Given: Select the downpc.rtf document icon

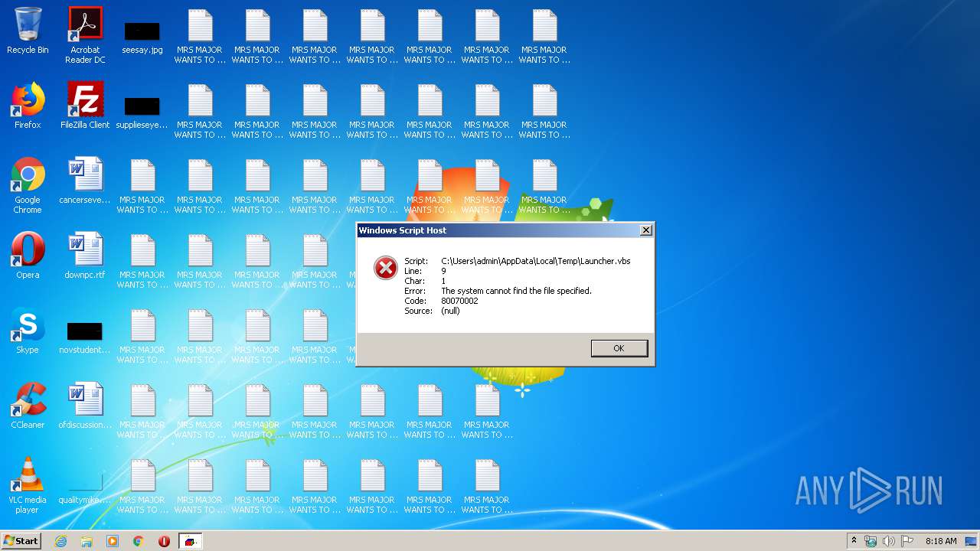Looking at the screenshot, I should [x=85, y=256].
